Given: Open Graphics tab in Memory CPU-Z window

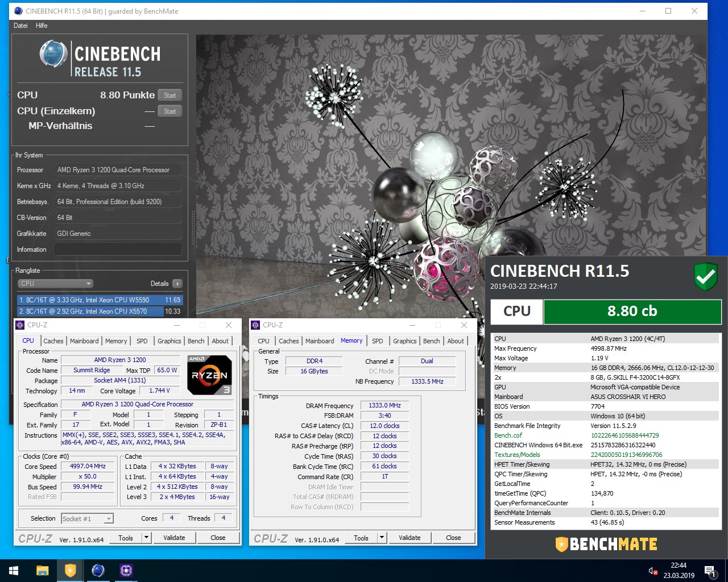Looking at the screenshot, I should (x=405, y=341).
